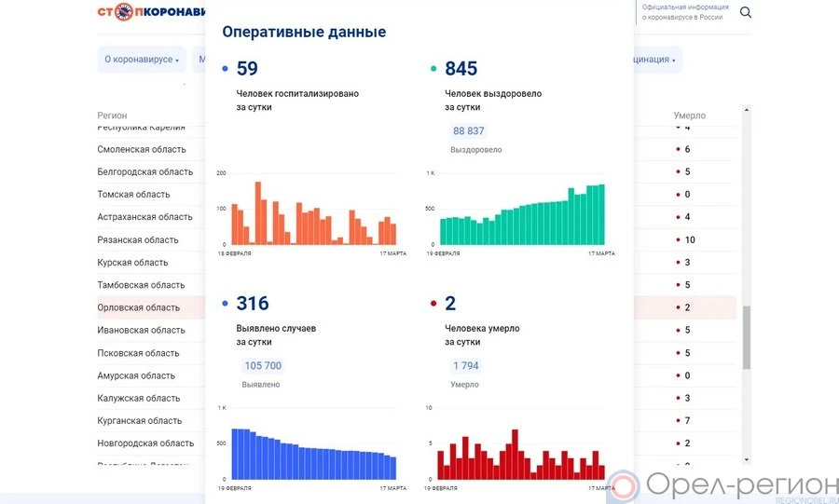Screen dimensions: 839x504
Task: Click the search magnifier icon
Action: [x=746, y=12]
